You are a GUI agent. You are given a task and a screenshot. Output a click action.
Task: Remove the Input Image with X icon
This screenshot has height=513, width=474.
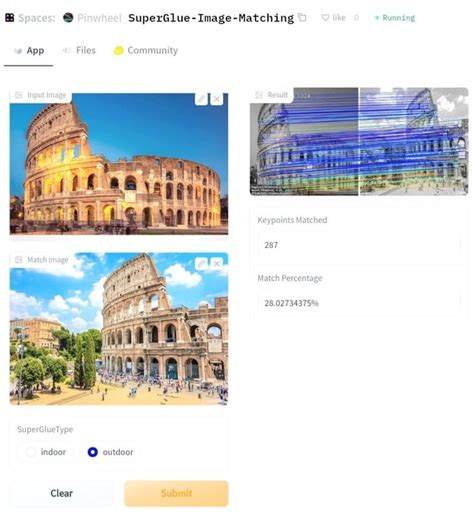(217, 99)
